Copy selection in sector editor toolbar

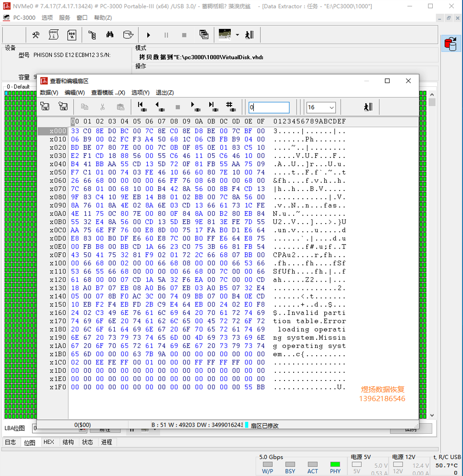(85, 107)
